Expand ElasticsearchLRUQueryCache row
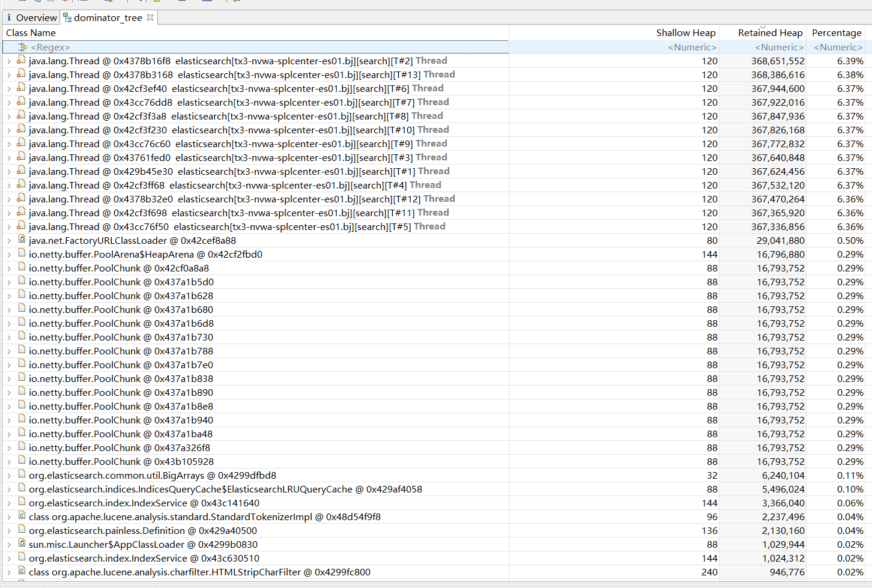Image resolution: width=872 pixels, height=588 pixels. 9,489
